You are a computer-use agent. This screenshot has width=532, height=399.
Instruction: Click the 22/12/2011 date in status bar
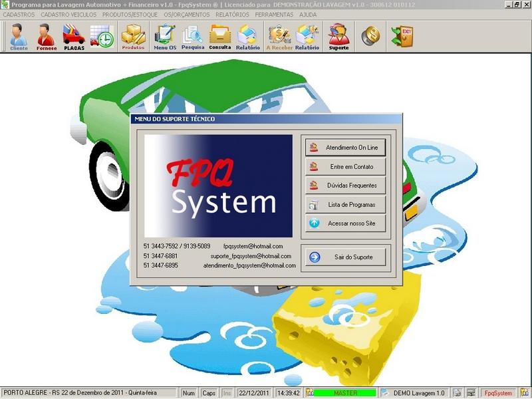coord(254,393)
